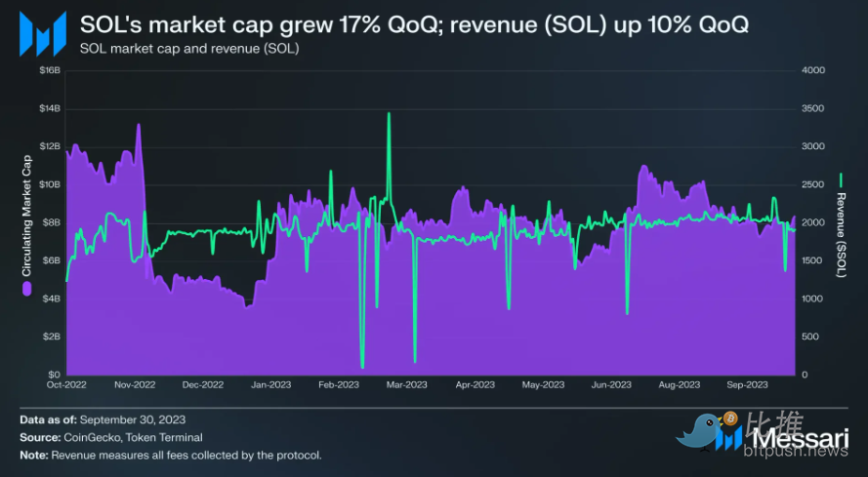The height and width of the screenshot is (477, 868).
Task: Click the $14B left axis label
Action: coord(50,108)
